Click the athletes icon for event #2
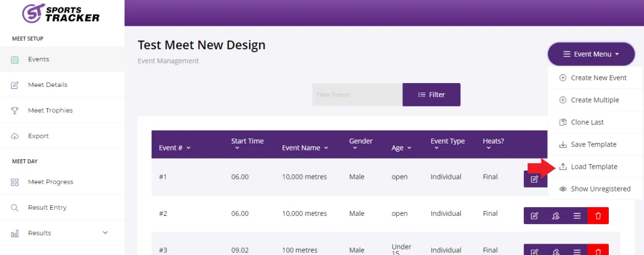Image resolution: width=644 pixels, height=255 pixels. click(x=556, y=215)
